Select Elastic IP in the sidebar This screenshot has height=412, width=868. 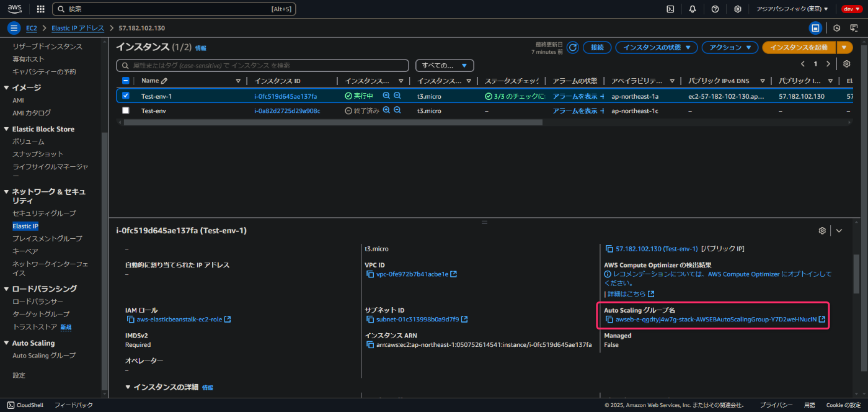(x=25, y=226)
